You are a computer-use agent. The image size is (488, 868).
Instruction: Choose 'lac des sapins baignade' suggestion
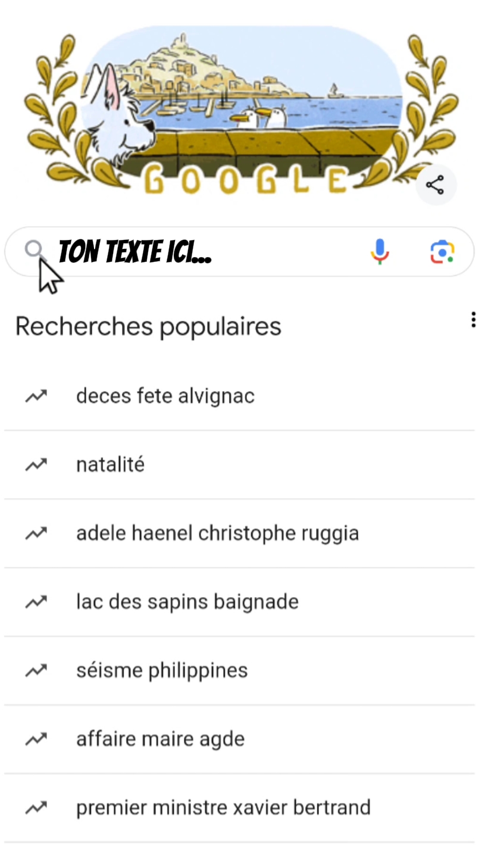click(x=187, y=602)
